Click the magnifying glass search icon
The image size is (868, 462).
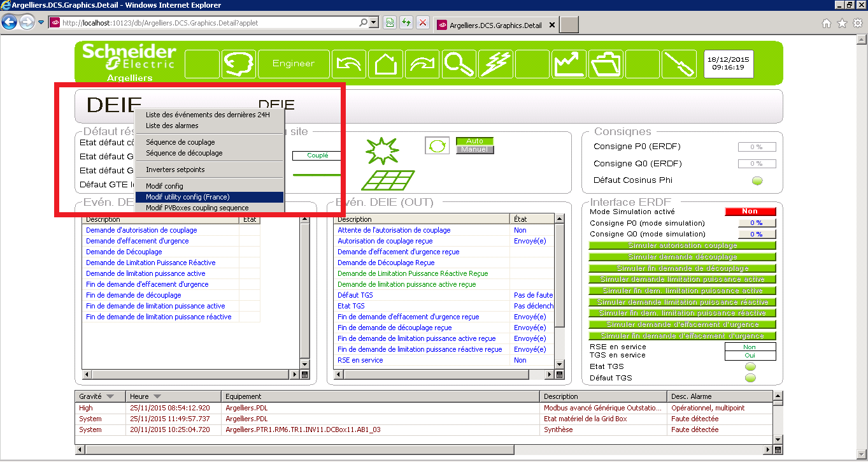coord(459,64)
